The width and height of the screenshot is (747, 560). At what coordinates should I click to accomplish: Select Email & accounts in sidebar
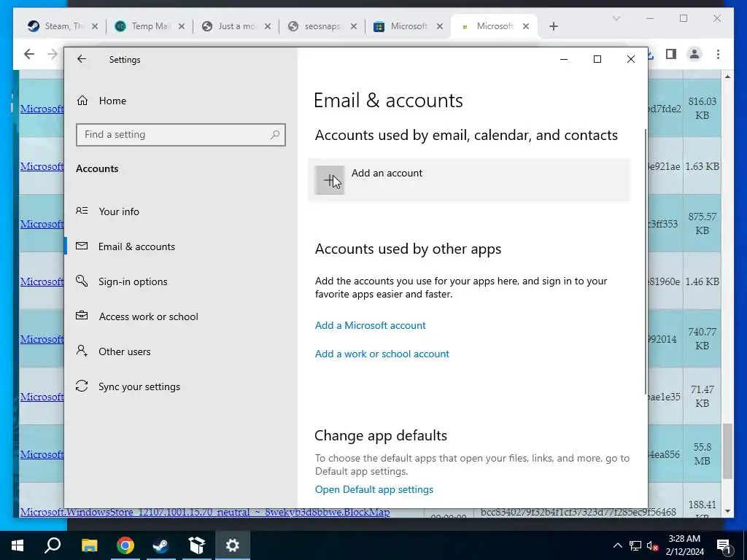coord(125,246)
